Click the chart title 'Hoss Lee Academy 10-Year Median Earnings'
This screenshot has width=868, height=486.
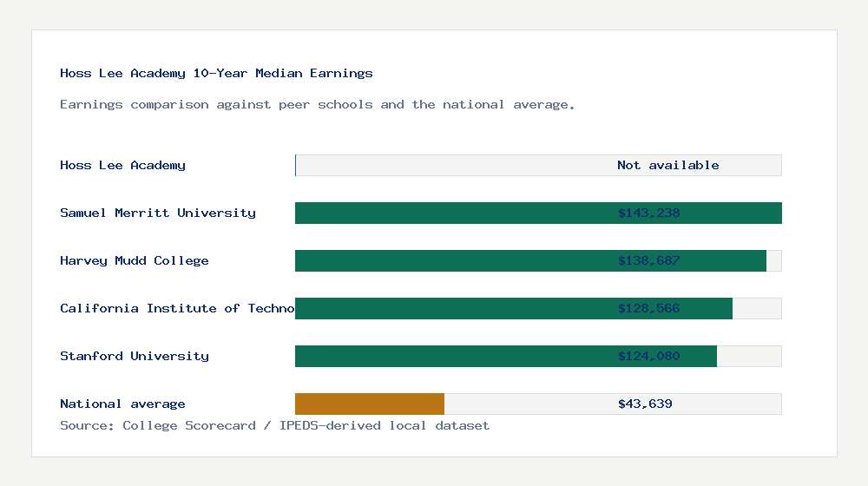pyautogui.click(x=216, y=73)
